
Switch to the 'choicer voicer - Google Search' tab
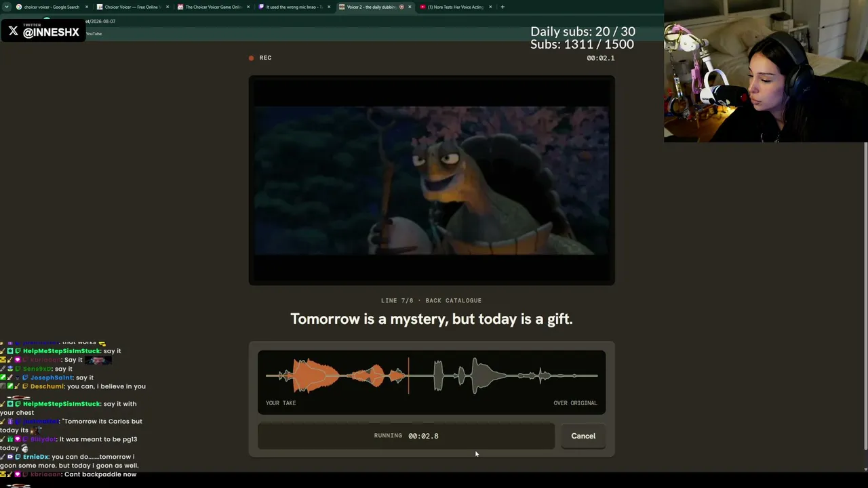tap(52, 7)
